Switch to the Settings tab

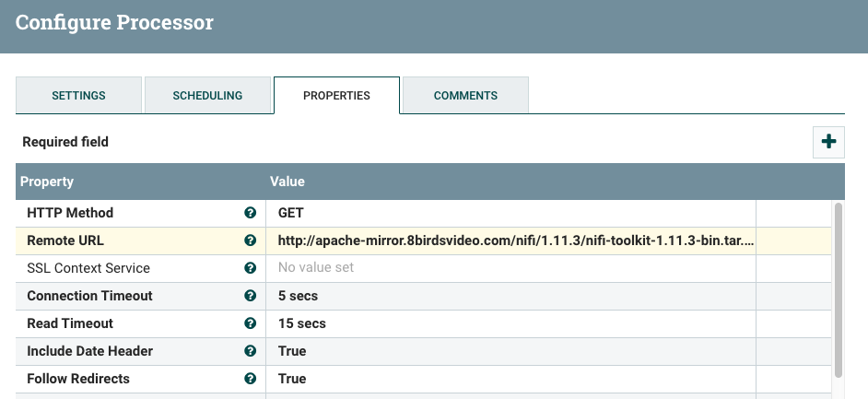(78, 95)
